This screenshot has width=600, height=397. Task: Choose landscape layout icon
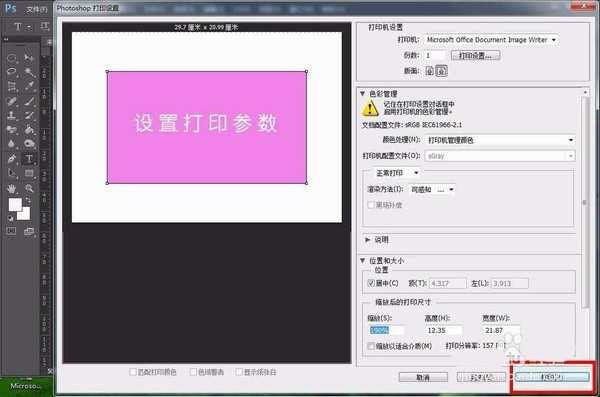(442, 71)
